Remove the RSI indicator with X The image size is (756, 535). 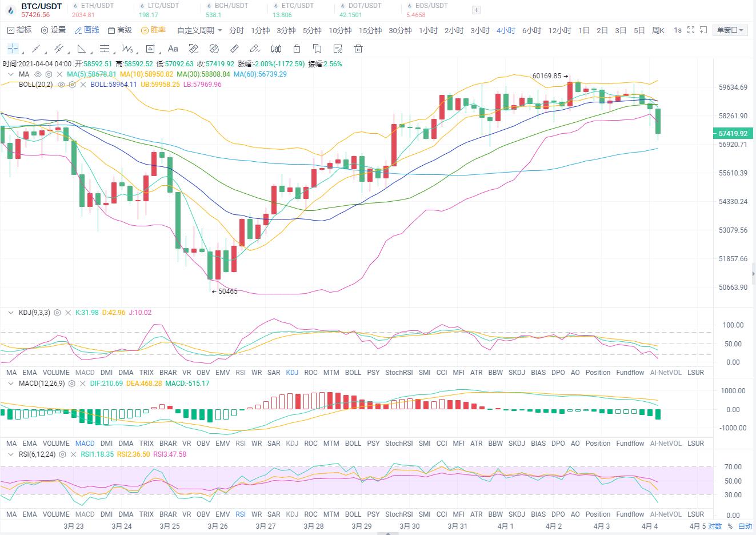click(73, 454)
